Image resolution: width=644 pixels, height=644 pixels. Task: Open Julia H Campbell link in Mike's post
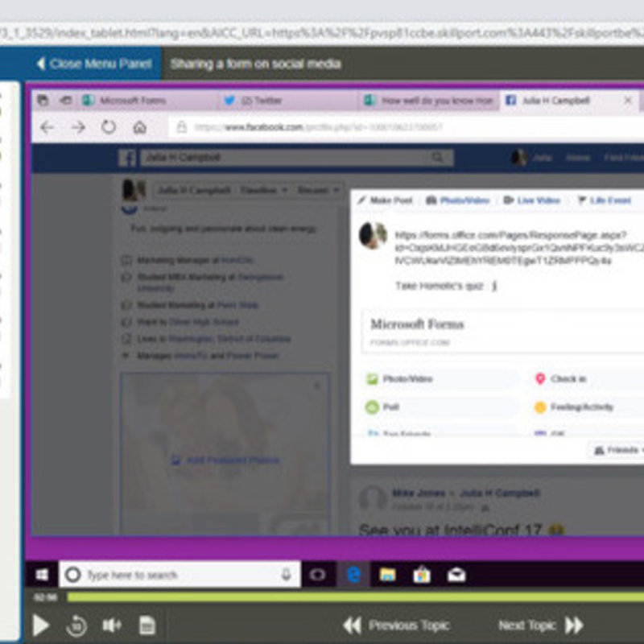(499, 493)
